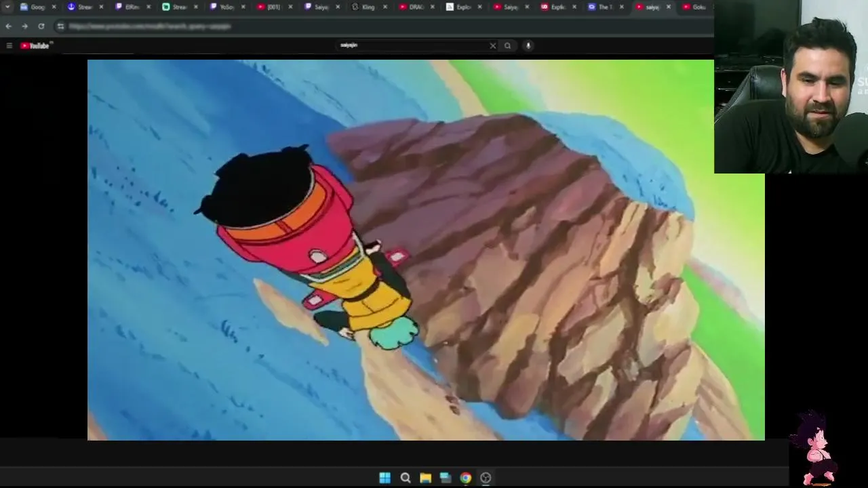Open the OBS icon on taskbar
The height and width of the screenshot is (488, 868).
(486, 478)
